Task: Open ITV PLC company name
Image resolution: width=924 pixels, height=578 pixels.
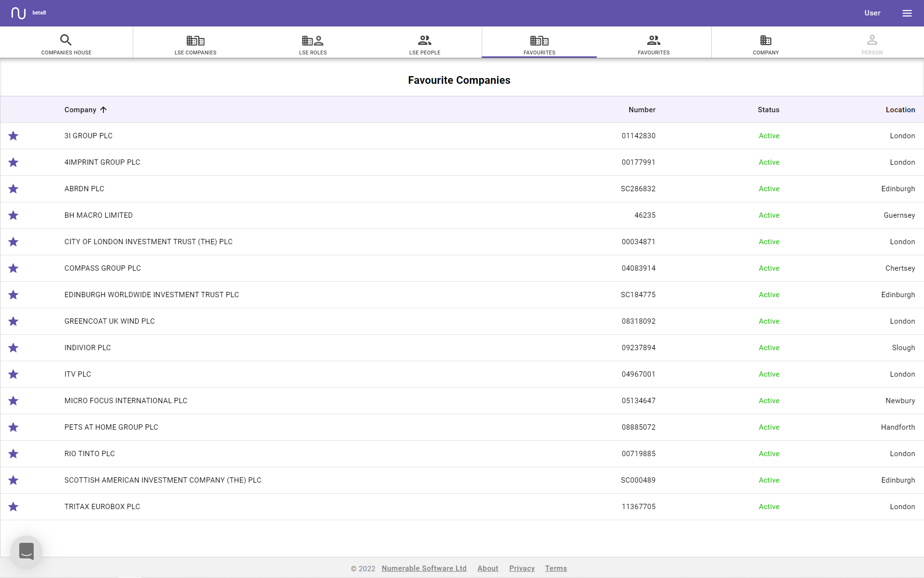Action: [77, 374]
